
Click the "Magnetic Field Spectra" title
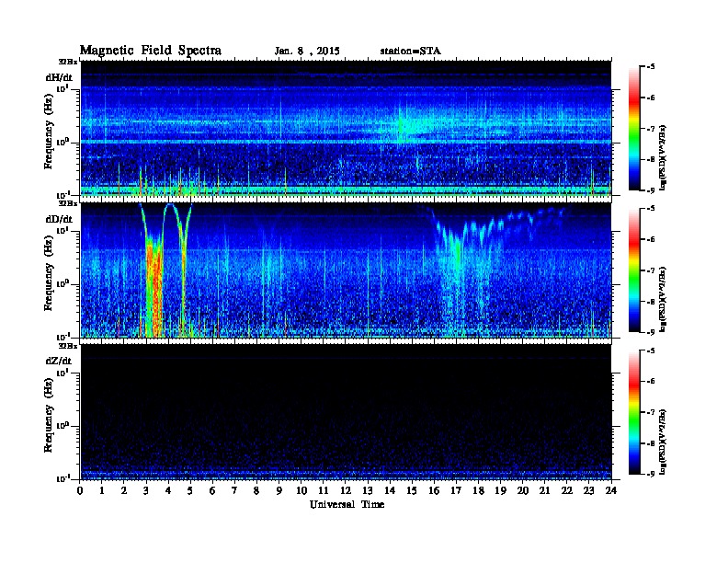(151, 51)
